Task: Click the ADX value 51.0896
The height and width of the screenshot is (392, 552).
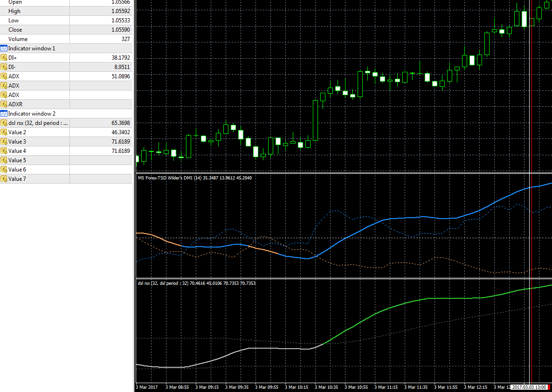Action: (120, 76)
